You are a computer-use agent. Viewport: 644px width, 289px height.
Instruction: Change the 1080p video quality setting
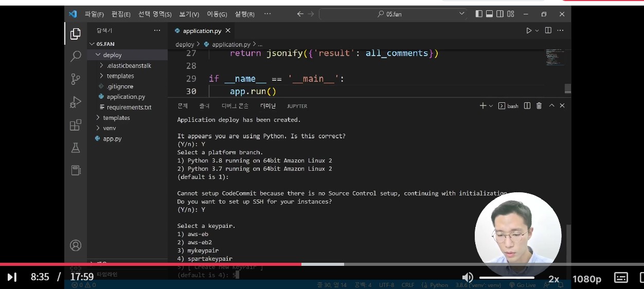pos(587,278)
